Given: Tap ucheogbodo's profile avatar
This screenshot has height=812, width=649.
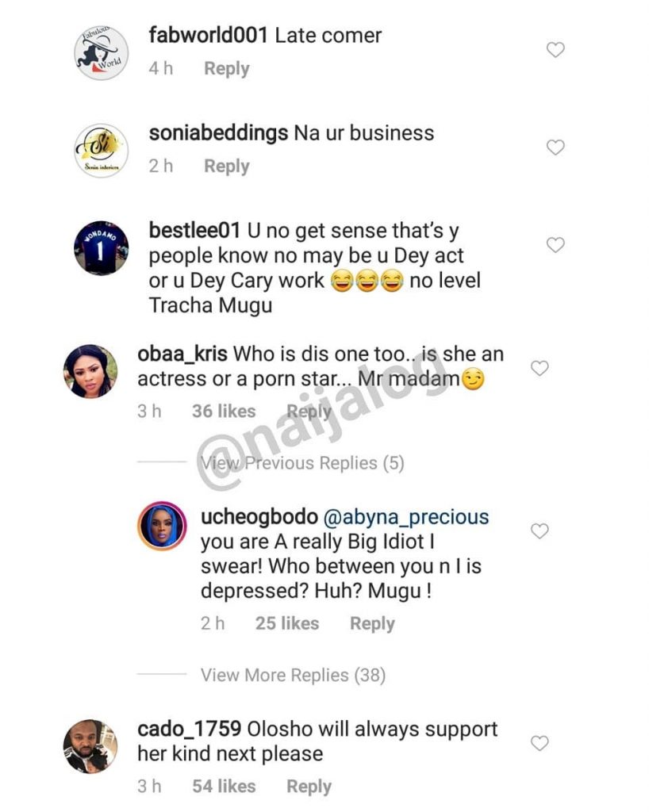Looking at the screenshot, I should 162,526.
